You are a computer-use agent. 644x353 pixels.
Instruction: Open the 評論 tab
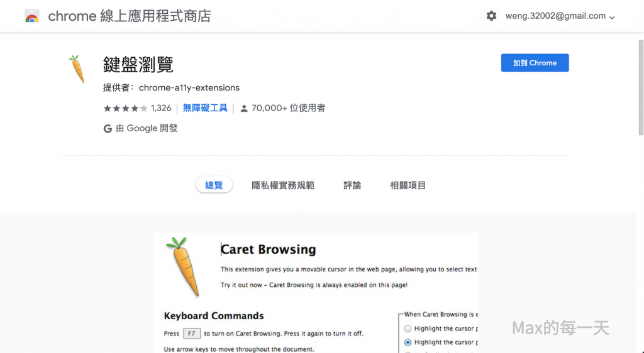pos(352,185)
